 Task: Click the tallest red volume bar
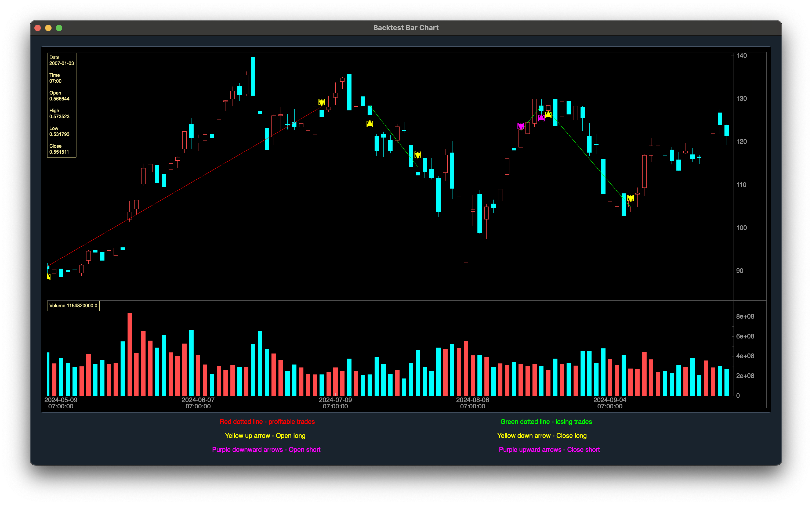click(129, 354)
